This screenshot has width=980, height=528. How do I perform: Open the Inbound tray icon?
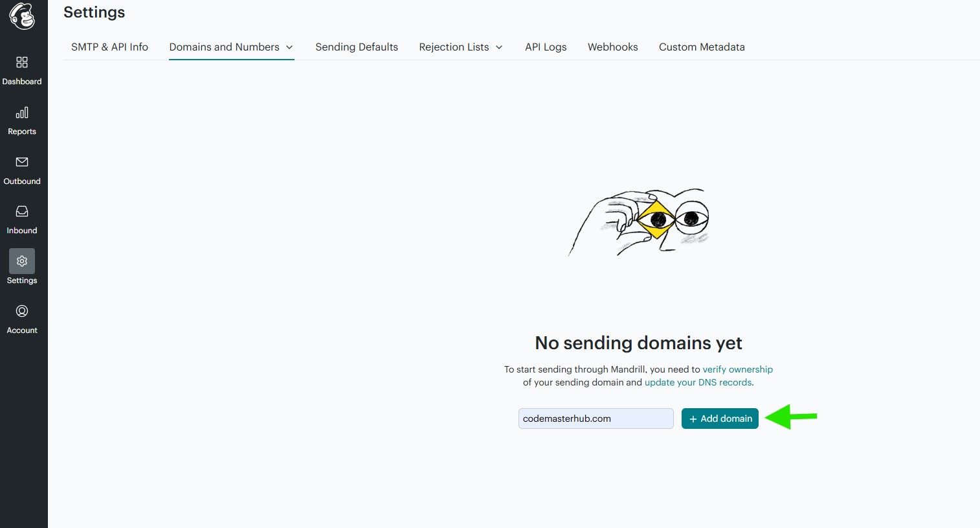22,211
